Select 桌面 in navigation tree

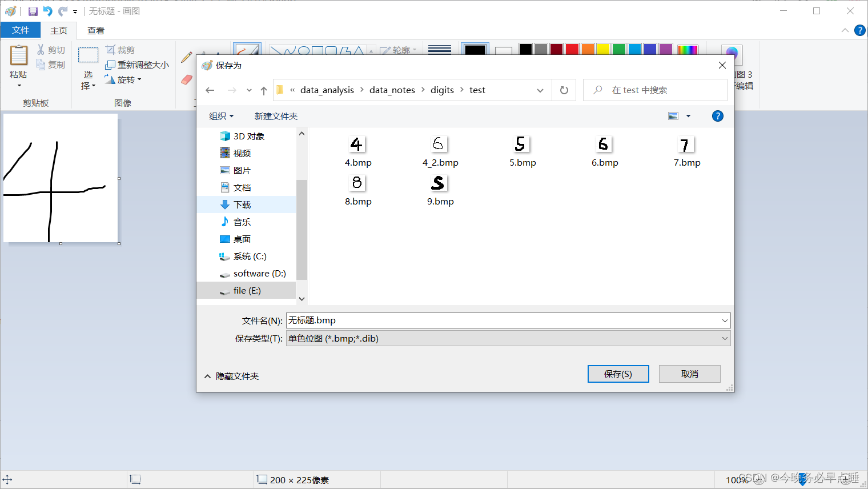[247, 239]
